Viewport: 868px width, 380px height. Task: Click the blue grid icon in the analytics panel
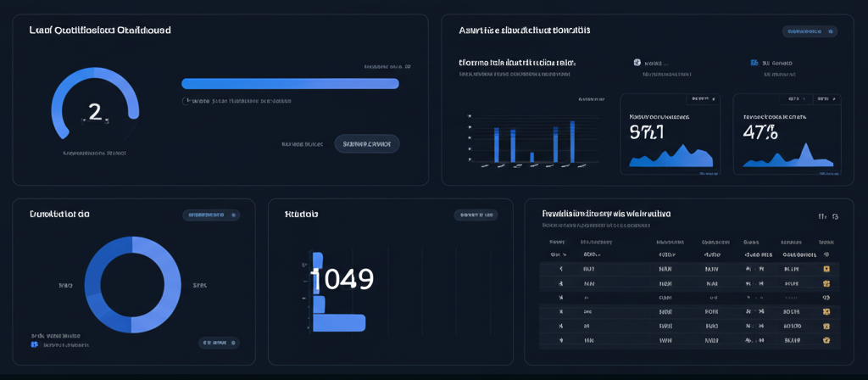point(754,63)
